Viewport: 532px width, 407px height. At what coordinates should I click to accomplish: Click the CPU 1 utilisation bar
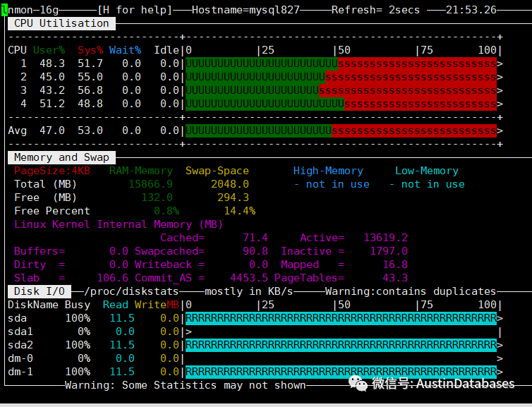341,63
